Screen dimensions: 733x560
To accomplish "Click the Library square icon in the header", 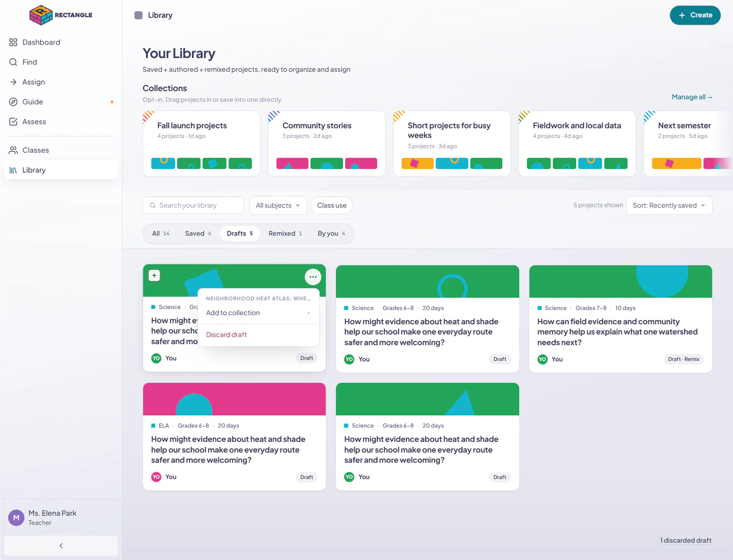I will pos(138,15).
